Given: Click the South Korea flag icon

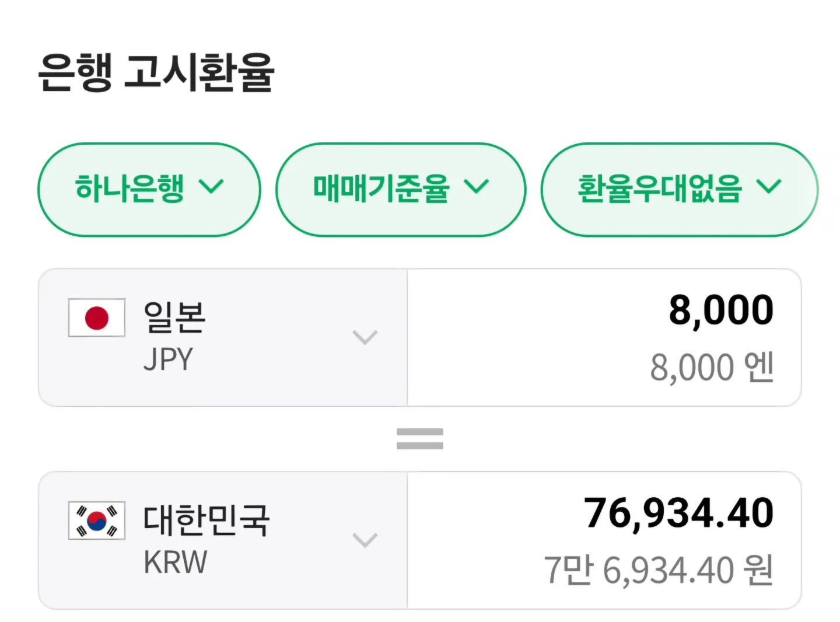Looking at the screenshot, I should (97, 520).
